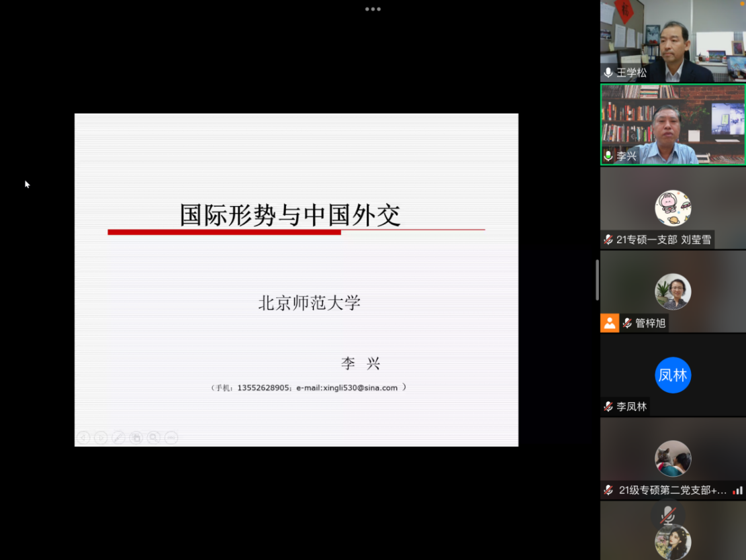
Task: Open more slideshow options icon
Action: (x=171, y=438)
